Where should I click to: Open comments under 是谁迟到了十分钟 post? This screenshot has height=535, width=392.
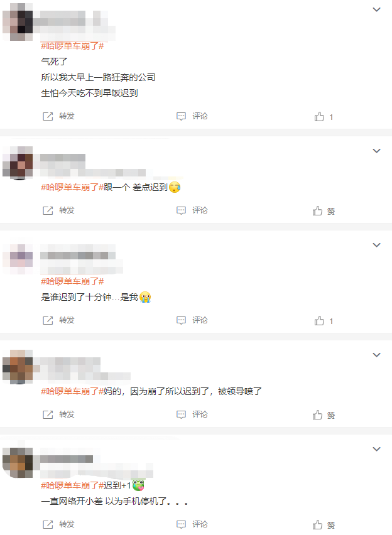coord(181,320)
